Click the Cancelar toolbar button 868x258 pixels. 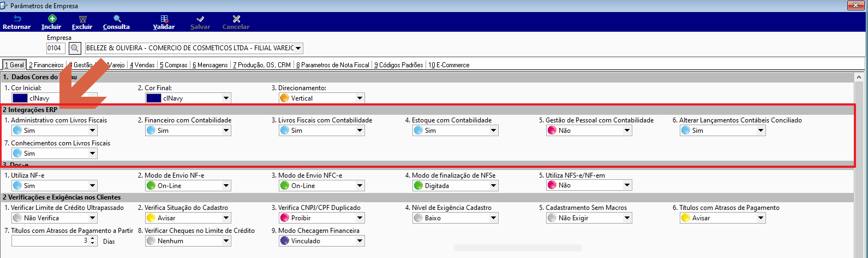click(236, 22)
